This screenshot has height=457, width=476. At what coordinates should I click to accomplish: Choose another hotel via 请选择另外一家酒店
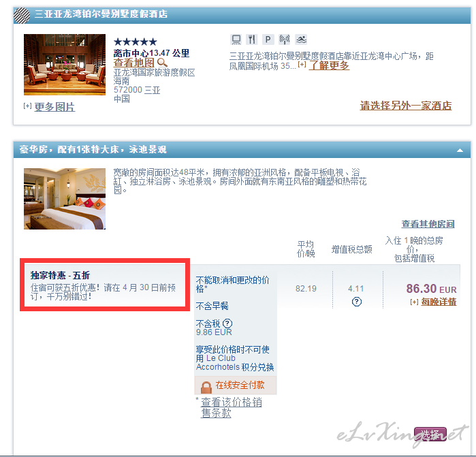click(406, 106)
